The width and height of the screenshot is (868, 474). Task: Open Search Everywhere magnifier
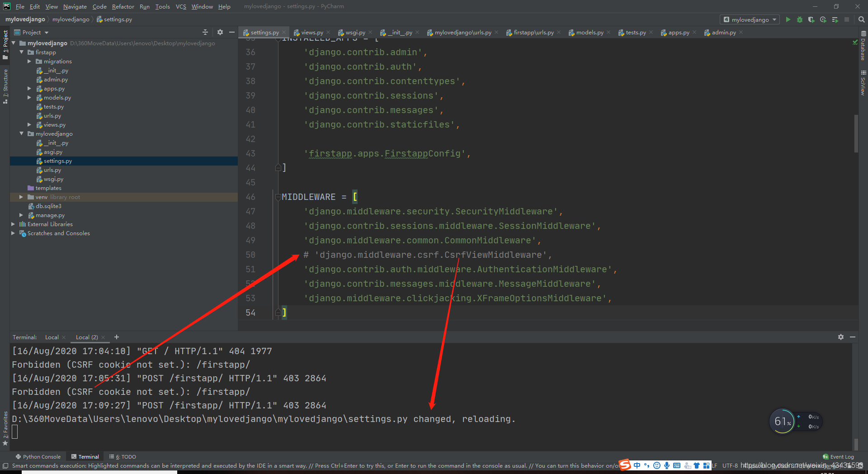(x=861, y=19)
